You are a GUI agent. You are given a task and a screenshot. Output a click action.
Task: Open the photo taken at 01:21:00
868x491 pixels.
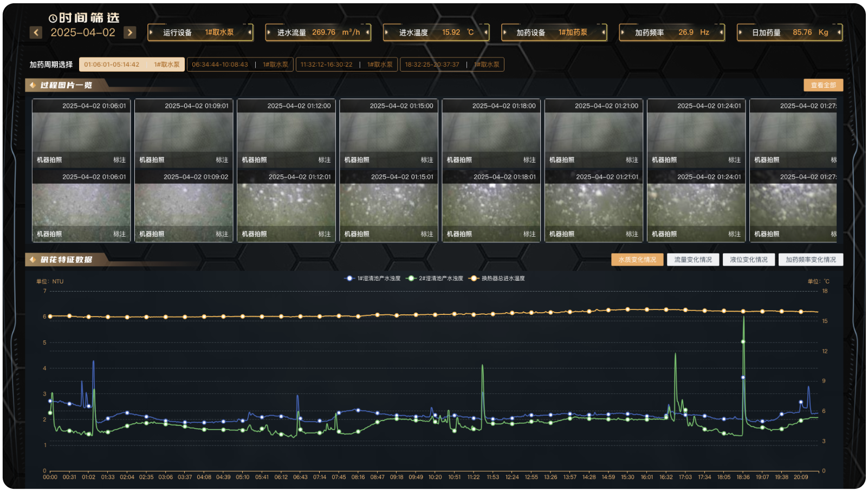594,133
